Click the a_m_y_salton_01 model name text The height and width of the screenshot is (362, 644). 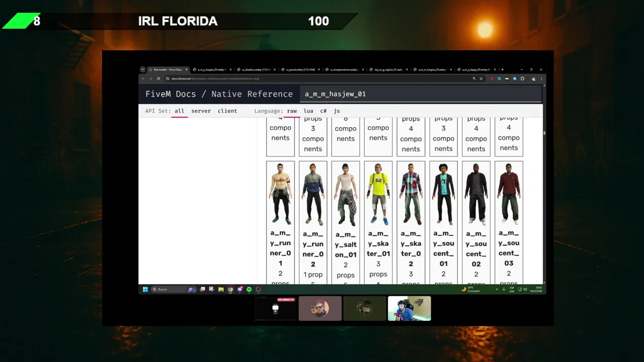pos(346,245)
